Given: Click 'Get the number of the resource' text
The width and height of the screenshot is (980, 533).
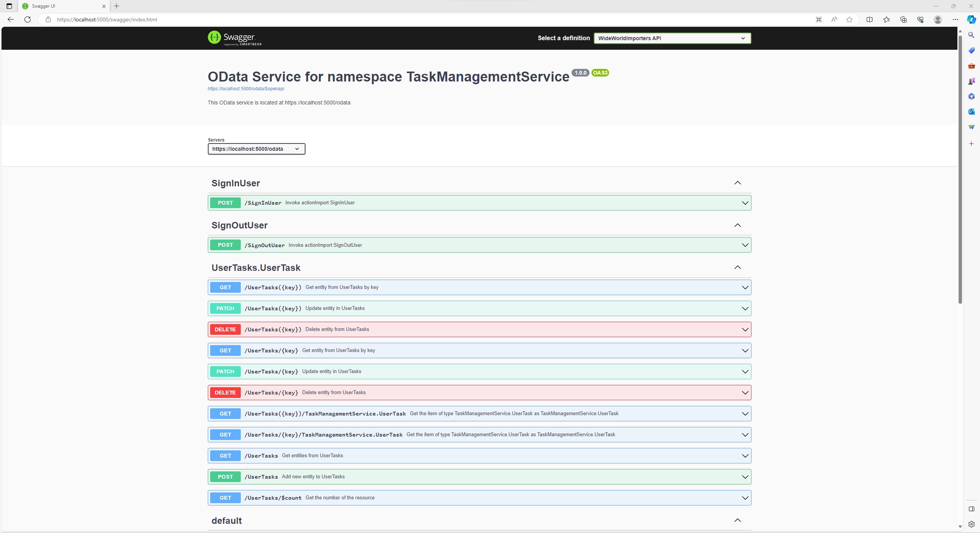Looking at the screenshot, I should (x=340, y=498).
